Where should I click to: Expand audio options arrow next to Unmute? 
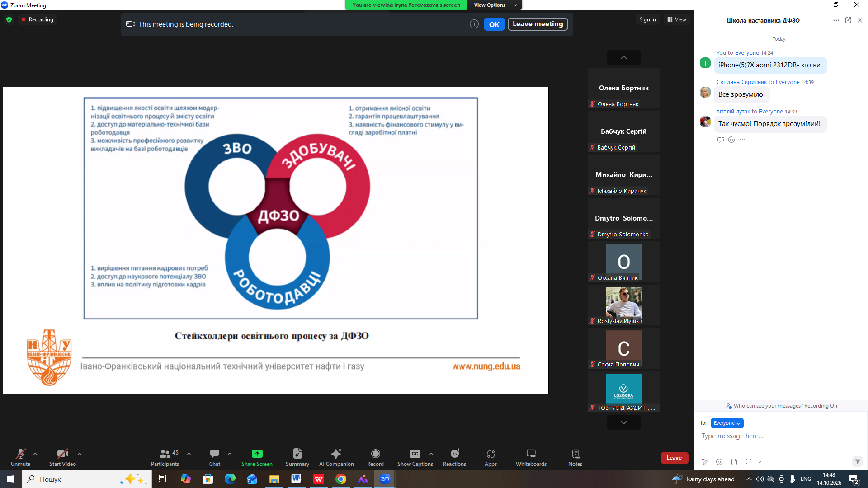click(x=35, y=453)
